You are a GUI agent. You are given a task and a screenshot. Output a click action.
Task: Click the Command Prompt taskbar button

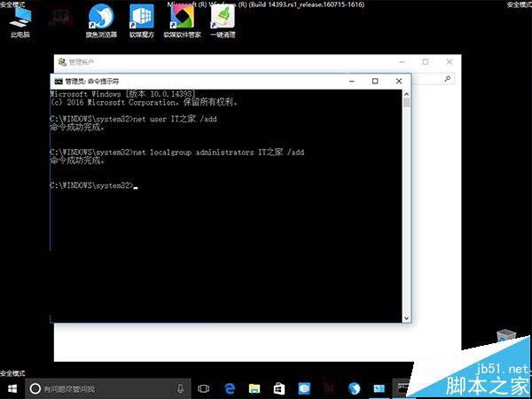tap(403, 388)
